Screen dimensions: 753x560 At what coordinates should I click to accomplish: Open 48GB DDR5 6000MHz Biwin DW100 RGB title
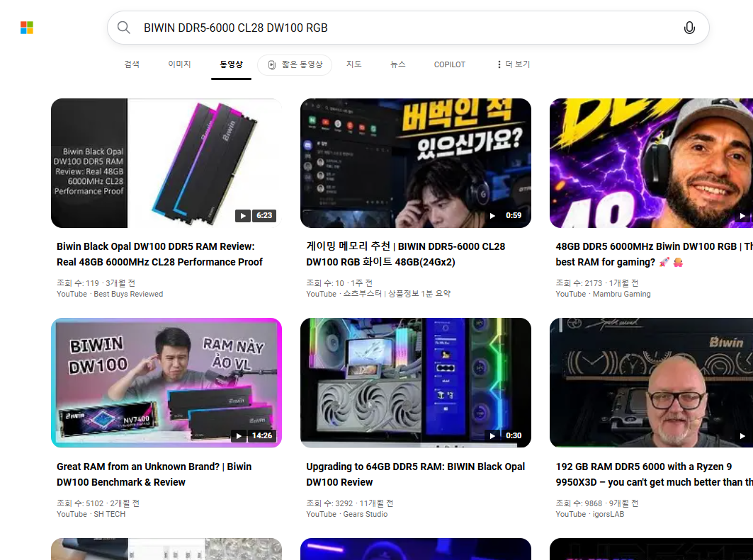tap(654, 254)
